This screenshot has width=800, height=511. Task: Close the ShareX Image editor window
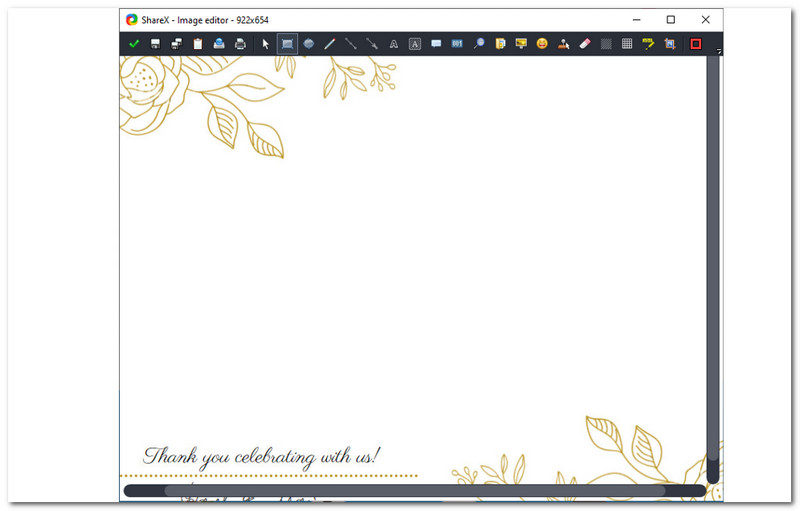pos(706,19)
